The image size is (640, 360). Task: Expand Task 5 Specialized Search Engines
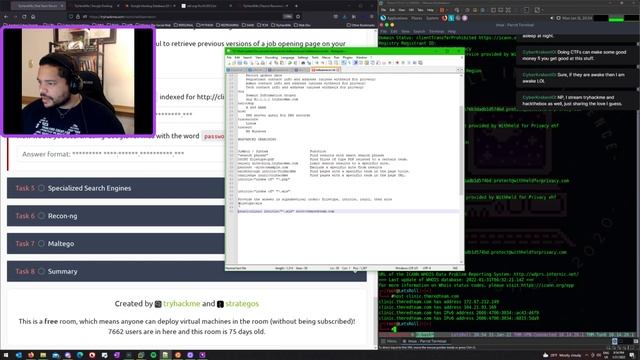coord(187,188)
